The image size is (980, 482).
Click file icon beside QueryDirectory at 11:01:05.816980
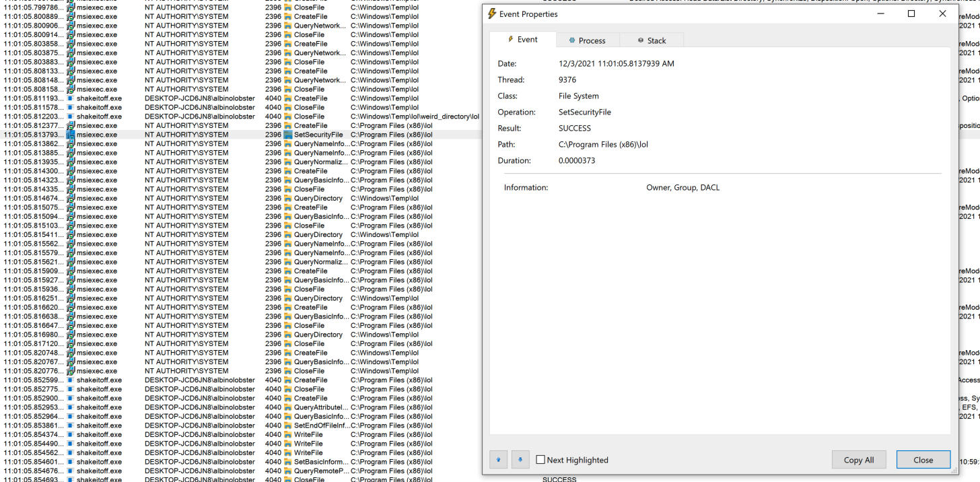(288, 335)
